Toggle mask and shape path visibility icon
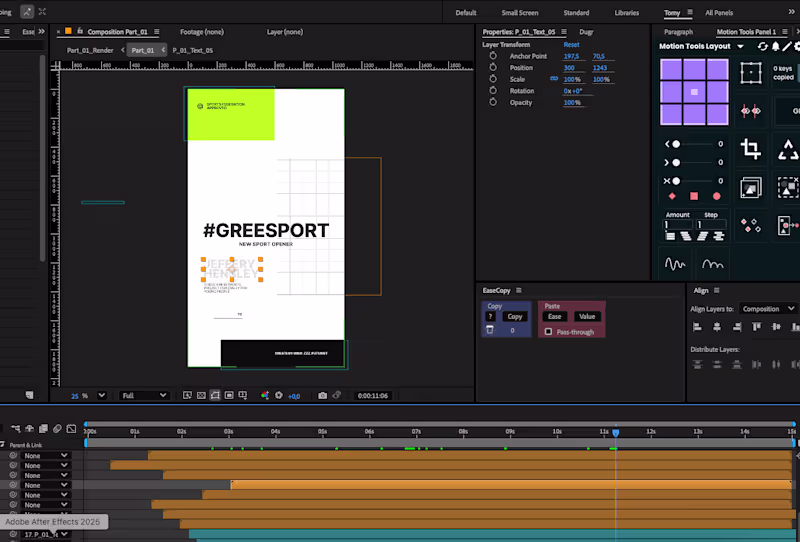 pos(215,396)
